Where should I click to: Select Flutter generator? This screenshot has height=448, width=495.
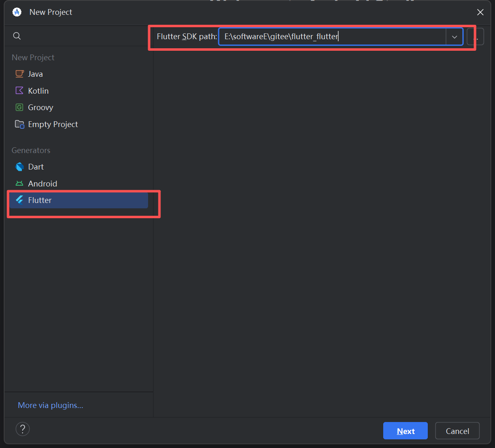tap(78, 200)
